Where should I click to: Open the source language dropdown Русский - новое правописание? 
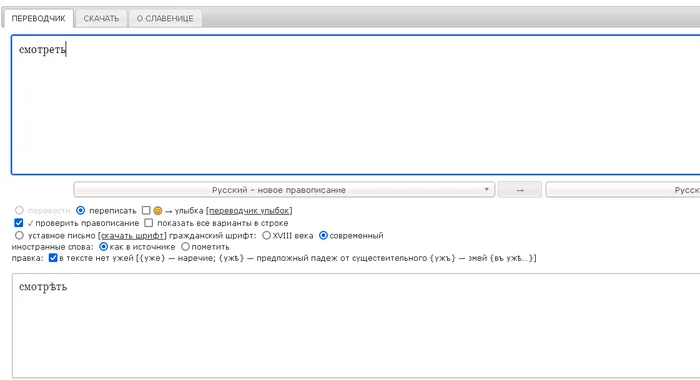[x=284, y=190]
